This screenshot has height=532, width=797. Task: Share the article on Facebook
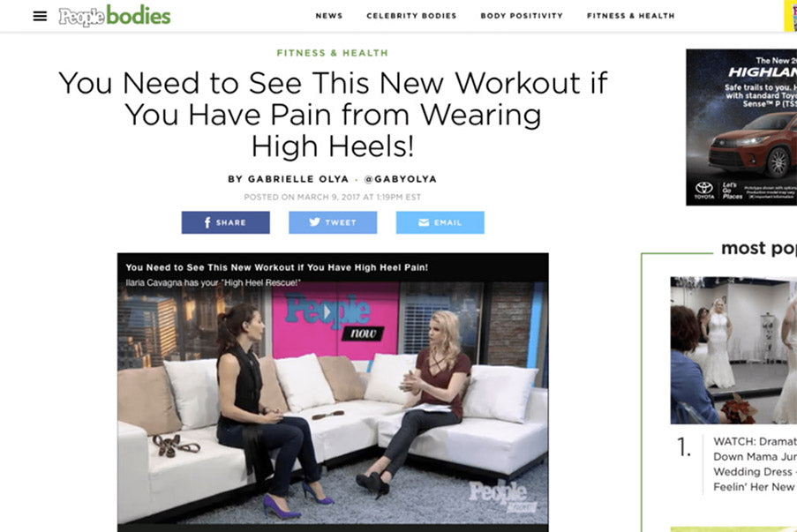[x=226, y=222]
